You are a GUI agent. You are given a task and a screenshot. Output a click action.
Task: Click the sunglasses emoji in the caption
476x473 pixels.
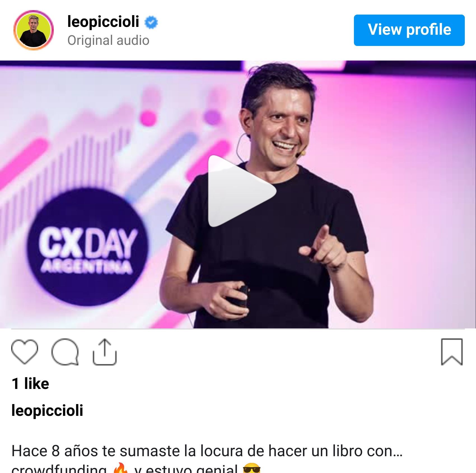251,469
